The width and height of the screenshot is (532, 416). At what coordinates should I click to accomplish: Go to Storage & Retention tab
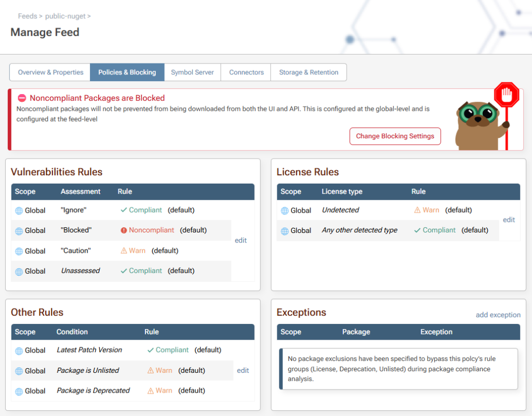[309, 72]
